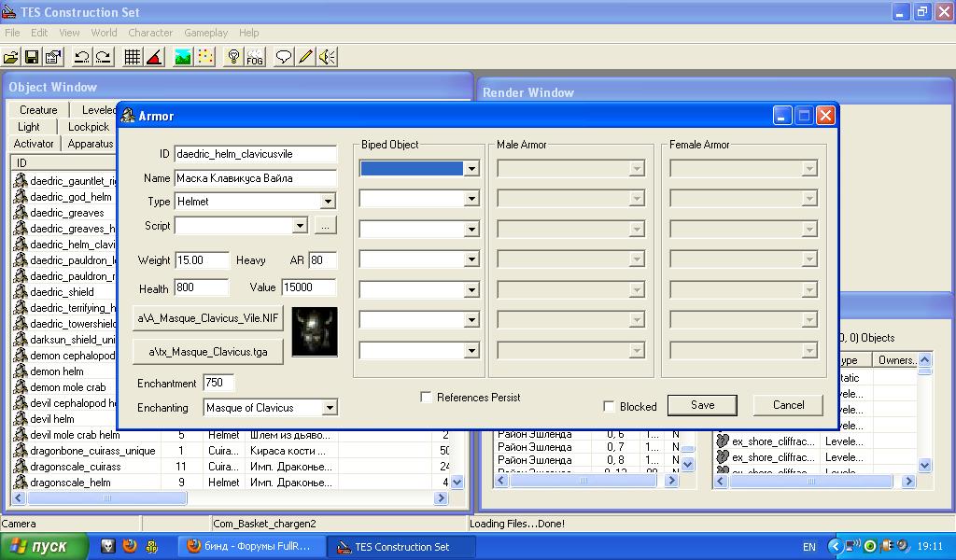
Task: Click the Save button in Armor dialog
Action: coord(702,405)
